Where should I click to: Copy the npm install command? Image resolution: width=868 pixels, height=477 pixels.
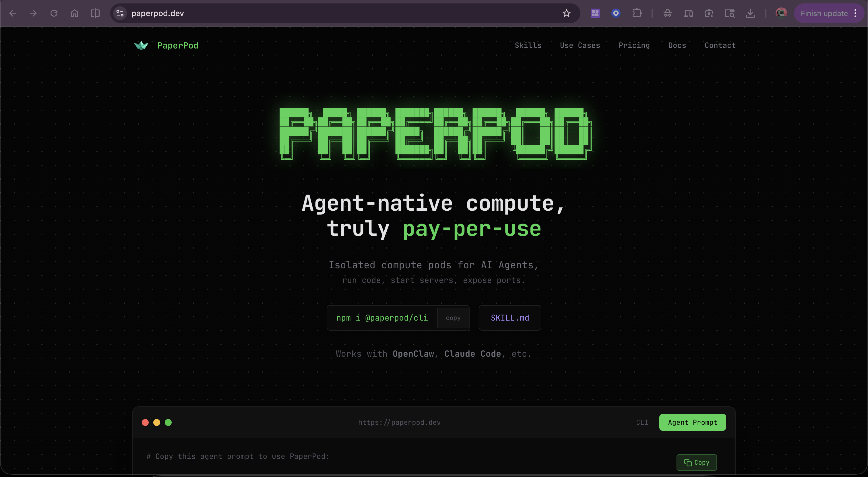pos(453,317)
